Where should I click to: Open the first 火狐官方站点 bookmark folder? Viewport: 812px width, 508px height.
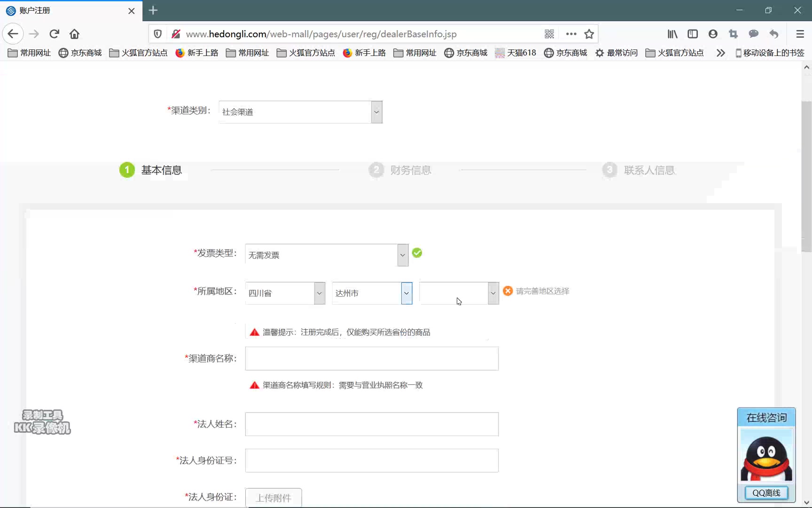[138, 53]
